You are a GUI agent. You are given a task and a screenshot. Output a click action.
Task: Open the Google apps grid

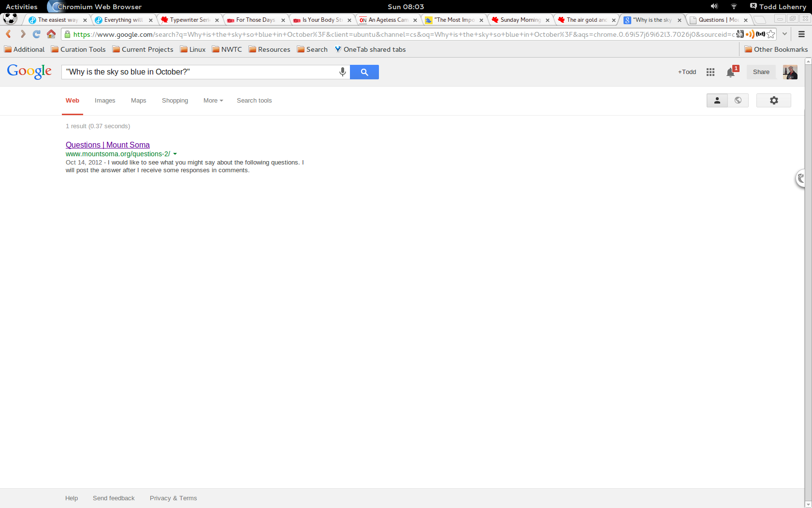pyautogui.click(x=710, y=72)
